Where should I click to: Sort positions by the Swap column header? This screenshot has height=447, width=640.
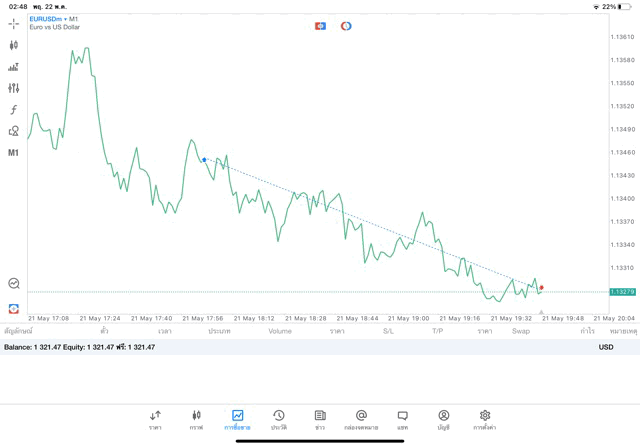[521, 331]
